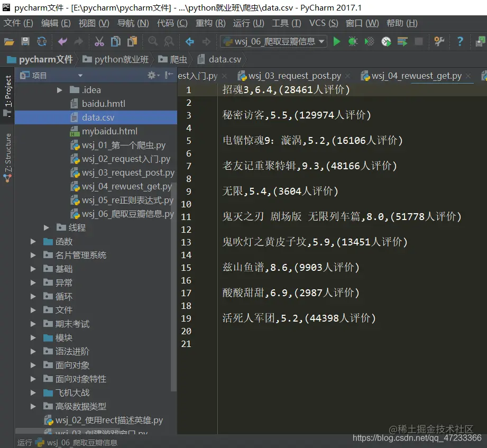Click the Find magnifier icon
The image size is (487, 448).
[153, 41]
